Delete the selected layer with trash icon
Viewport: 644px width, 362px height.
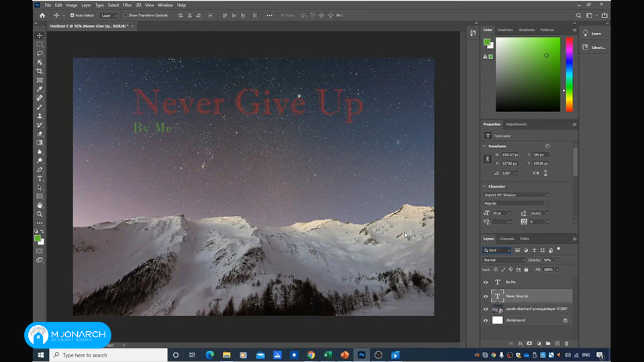(567, 343)
